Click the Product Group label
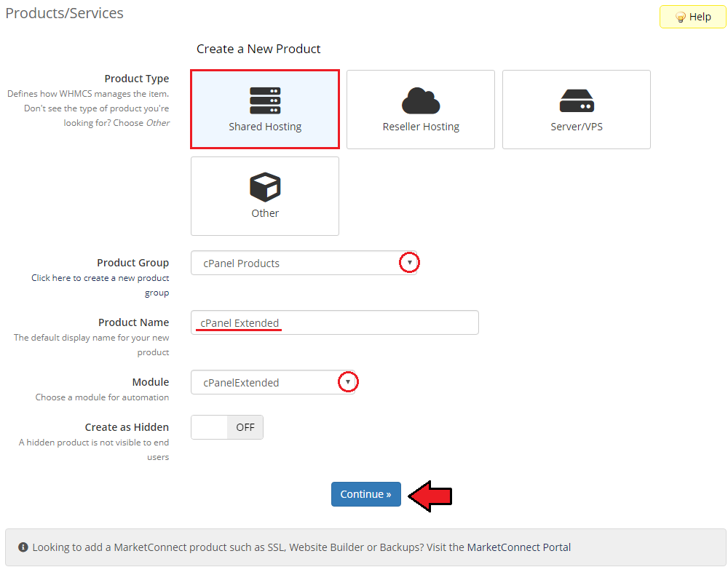 tap(132, 263)
